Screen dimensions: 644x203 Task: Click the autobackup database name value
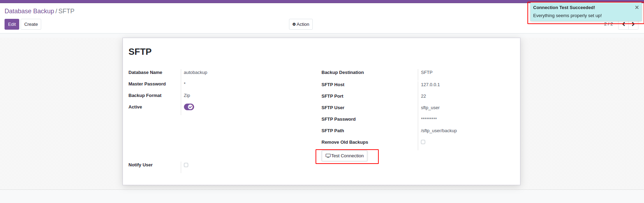(x=195, y=73)
